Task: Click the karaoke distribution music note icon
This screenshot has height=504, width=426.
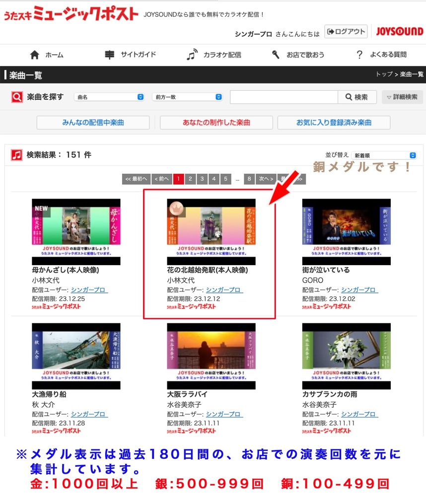Action: 192,55
